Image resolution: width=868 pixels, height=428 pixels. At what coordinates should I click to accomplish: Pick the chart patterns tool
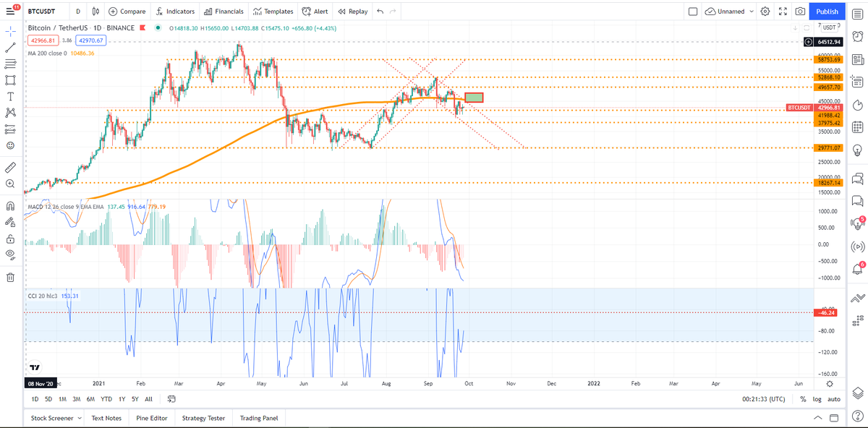[x=10, y=112]
